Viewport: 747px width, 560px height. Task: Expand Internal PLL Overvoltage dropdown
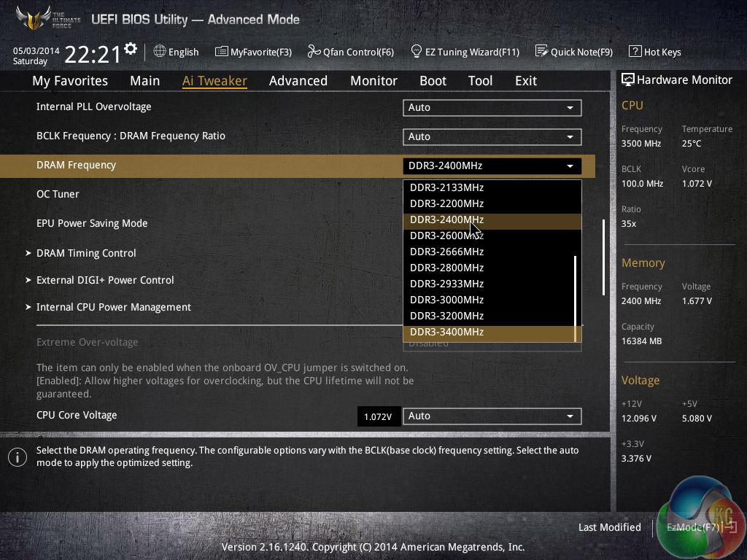(492, 108)
